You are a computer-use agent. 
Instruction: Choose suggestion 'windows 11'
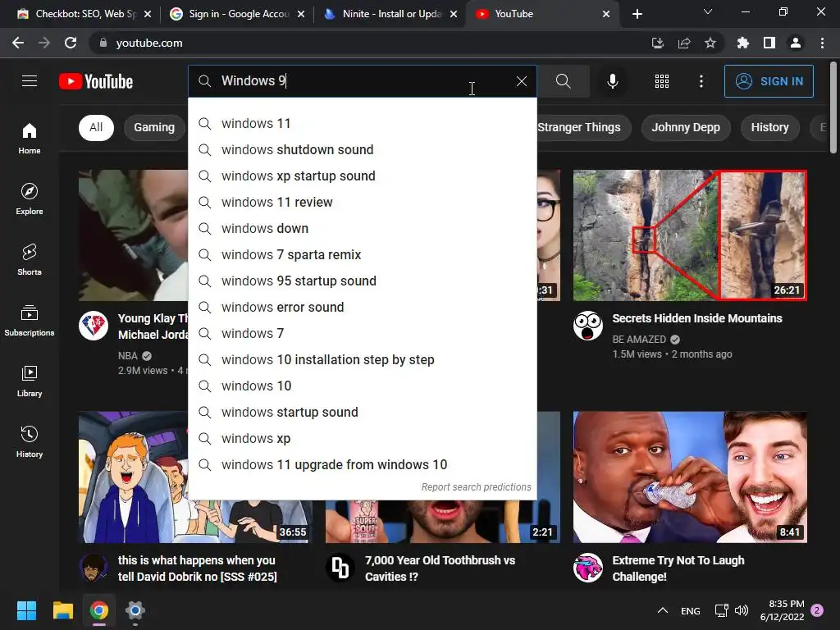pos(362,123)
